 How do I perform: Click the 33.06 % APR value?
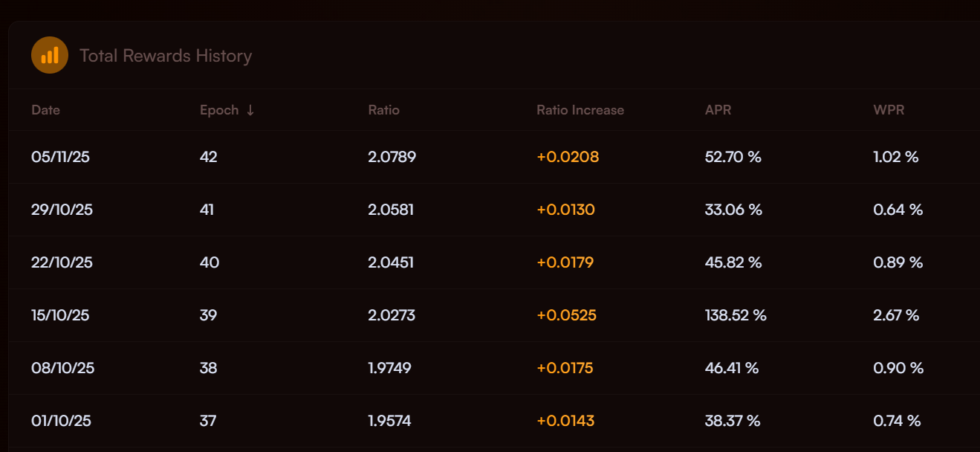click(x=733, y=210)
